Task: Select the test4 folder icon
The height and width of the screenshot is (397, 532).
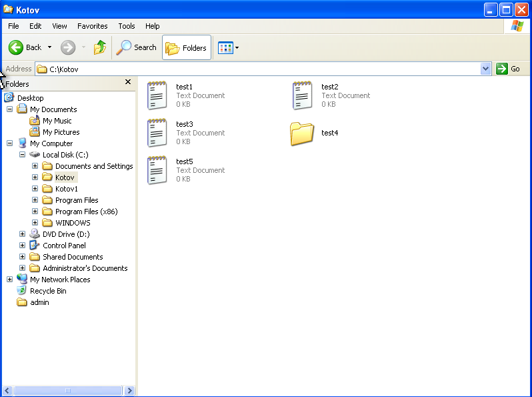Action: tap(301, 133)
